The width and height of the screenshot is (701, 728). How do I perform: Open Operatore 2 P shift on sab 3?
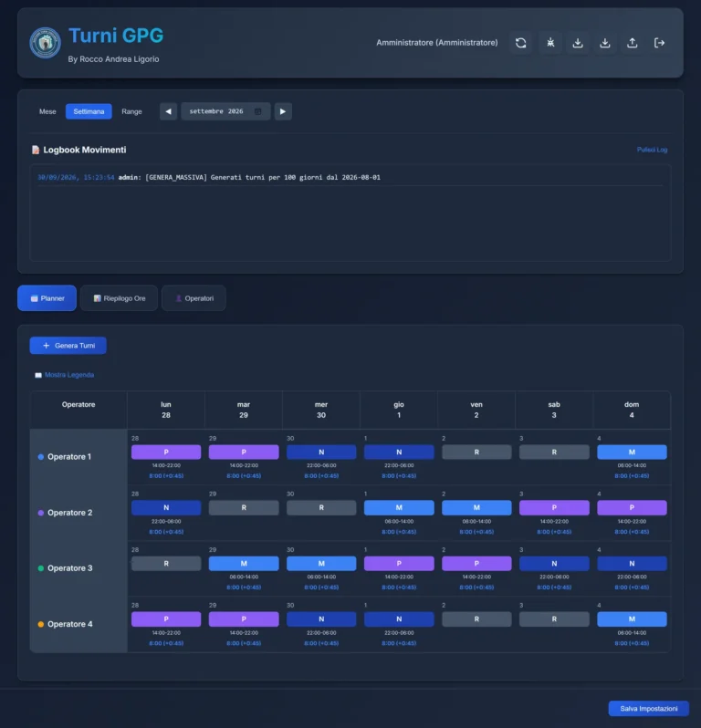pos(554,507)
